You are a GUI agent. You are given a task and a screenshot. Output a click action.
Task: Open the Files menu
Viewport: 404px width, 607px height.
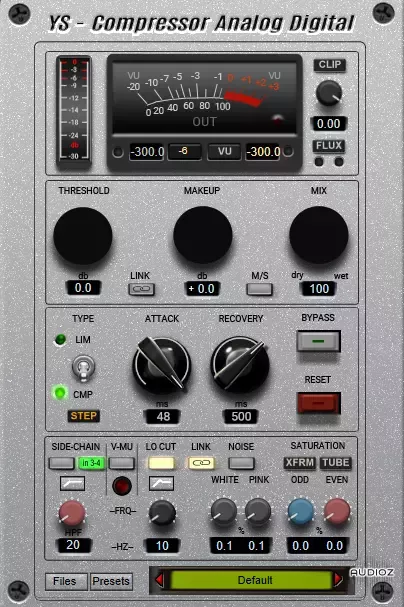click(x=66, y=581)
